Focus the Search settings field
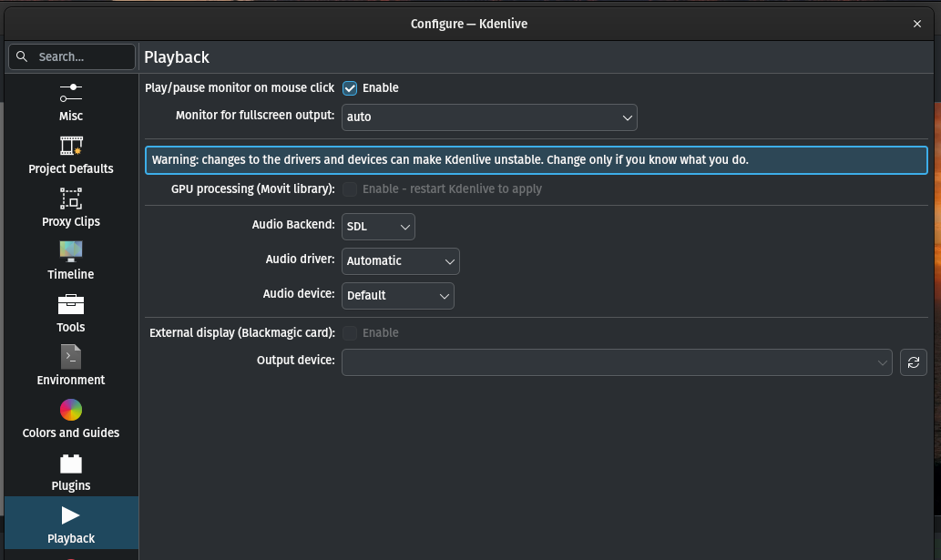Image resolution: width=941 pixels, height=560 pixels. (x=72, y=57)
